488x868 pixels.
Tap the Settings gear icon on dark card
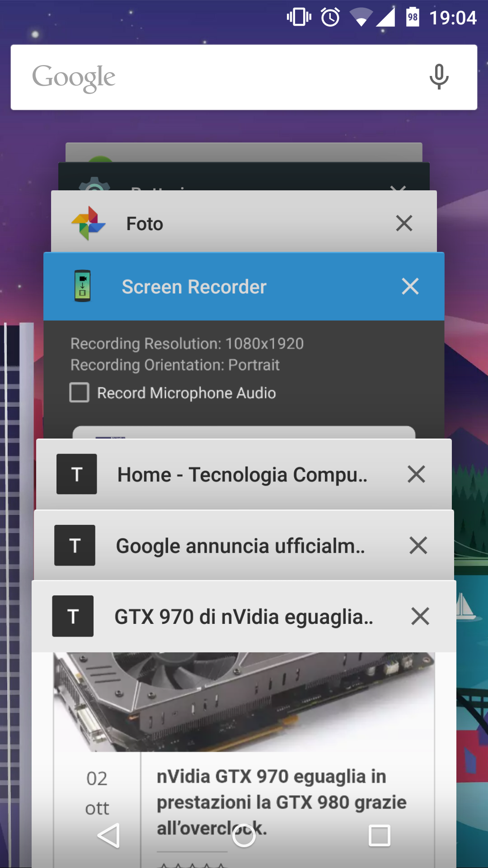[x=94, y=184]
